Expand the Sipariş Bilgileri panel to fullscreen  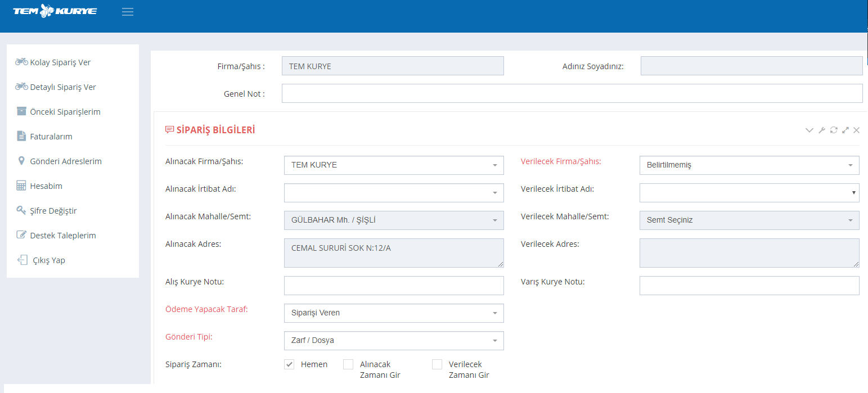point(845,130)
